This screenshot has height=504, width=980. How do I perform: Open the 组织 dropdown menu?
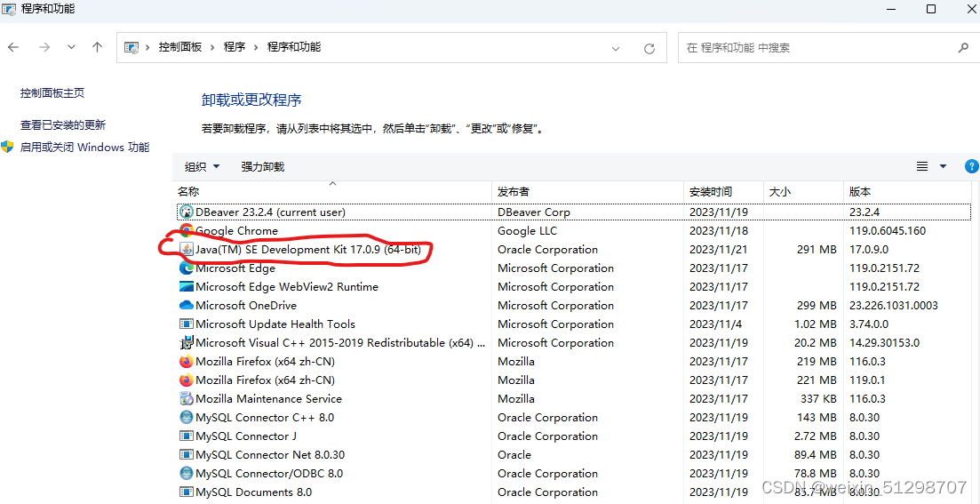pos(203,166)
